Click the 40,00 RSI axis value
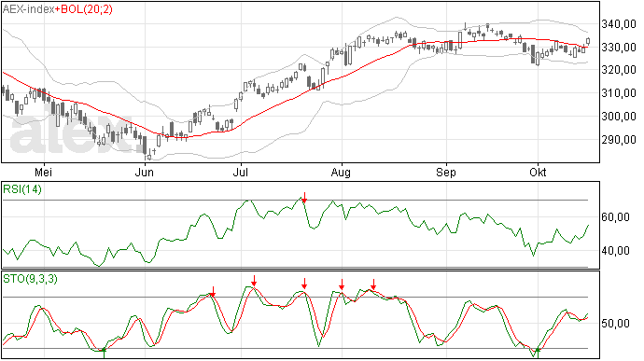Screen dimensions: 644x361 pyautogui.click(x=615, y=251)
